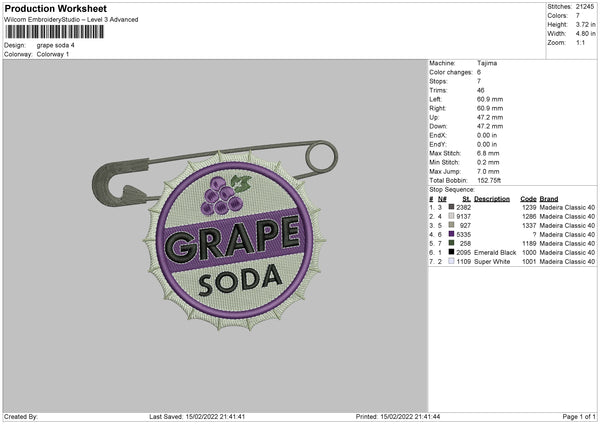Click the Last Saved timestamp 15/02/2022 21:41:41

tap(215, 416)
